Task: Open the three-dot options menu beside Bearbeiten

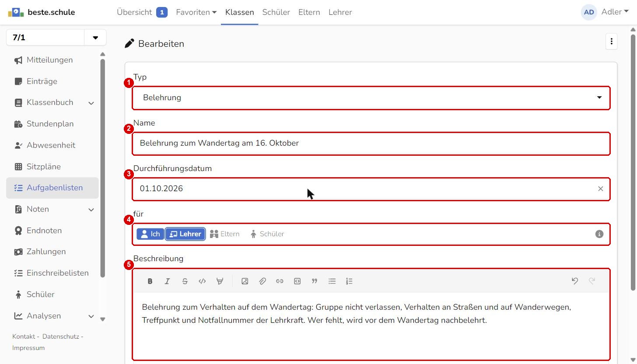Action: pos(612,42)
